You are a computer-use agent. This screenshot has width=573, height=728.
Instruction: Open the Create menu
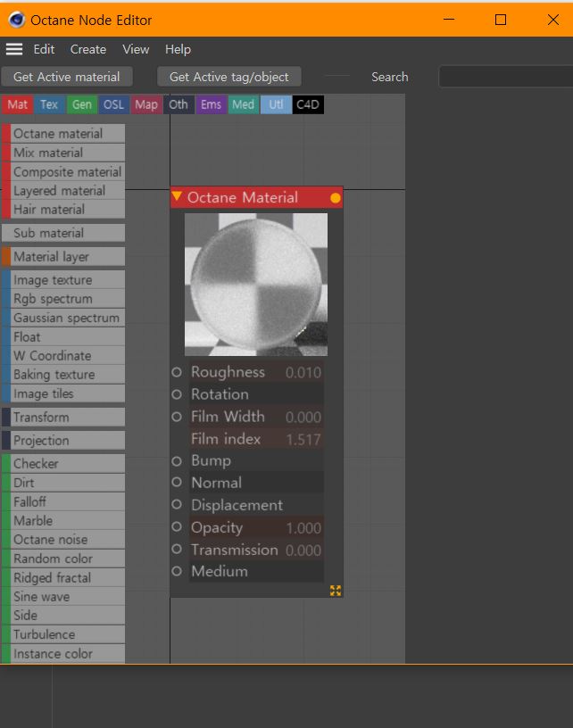click(88, 49)
